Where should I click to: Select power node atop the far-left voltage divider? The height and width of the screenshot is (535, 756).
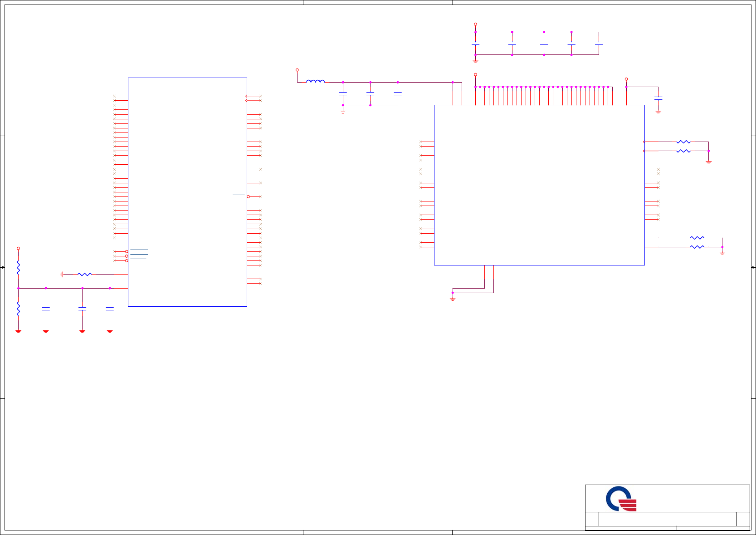click(x=18, y=248)
